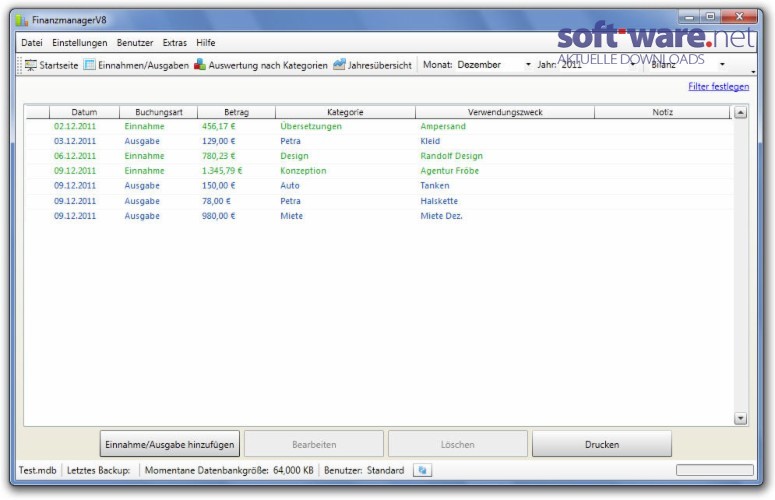Sort by Betrag column header
The image size is (775, 500).
pos(236,112)
